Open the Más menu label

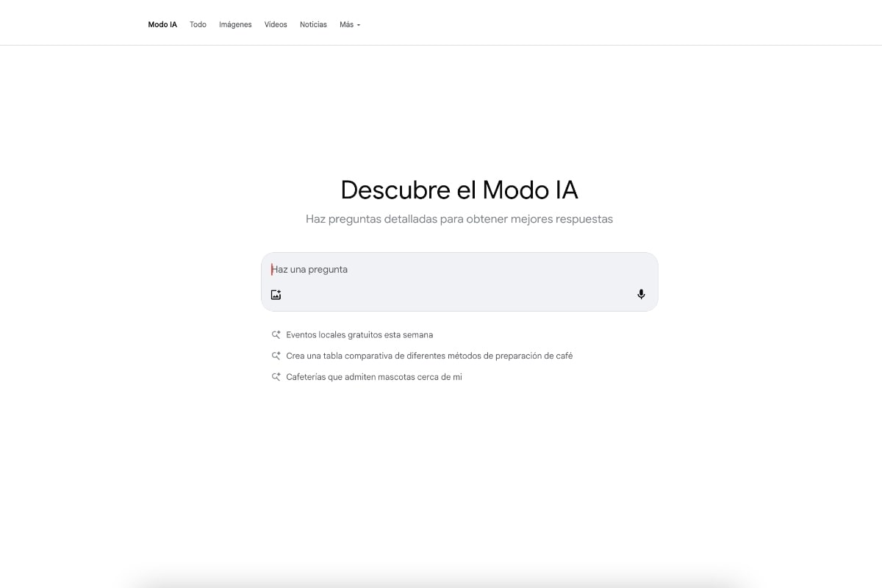coord(346,24)
